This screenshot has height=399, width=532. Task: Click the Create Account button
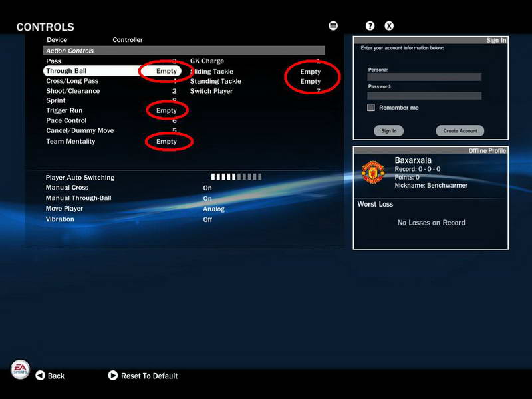pyautogui.click(x=460, y=130)
